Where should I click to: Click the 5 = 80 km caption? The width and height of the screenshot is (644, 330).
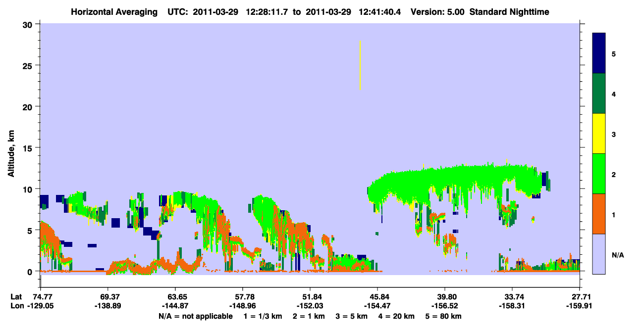coord(444,316)
